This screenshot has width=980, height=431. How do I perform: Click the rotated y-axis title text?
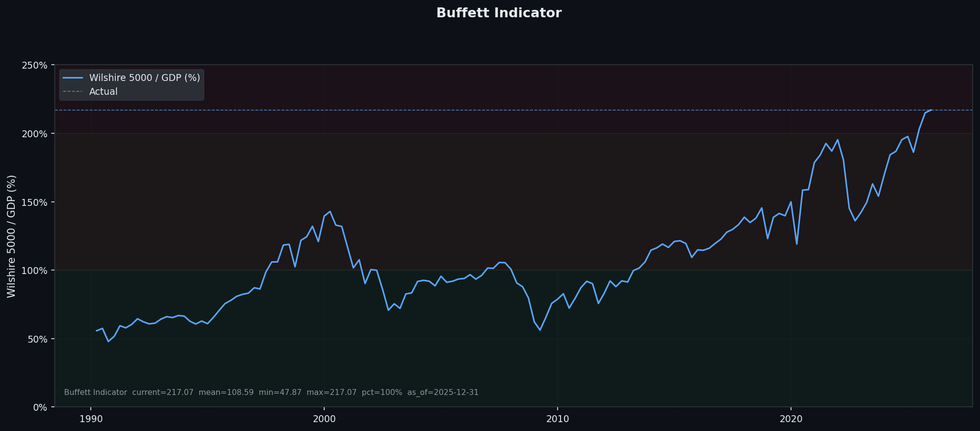[x=11, y=236]
